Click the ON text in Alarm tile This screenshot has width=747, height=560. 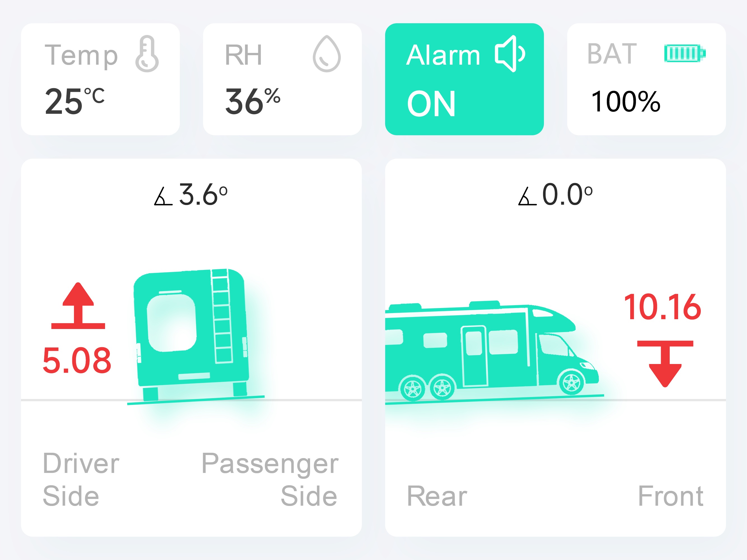click(431, 104)
